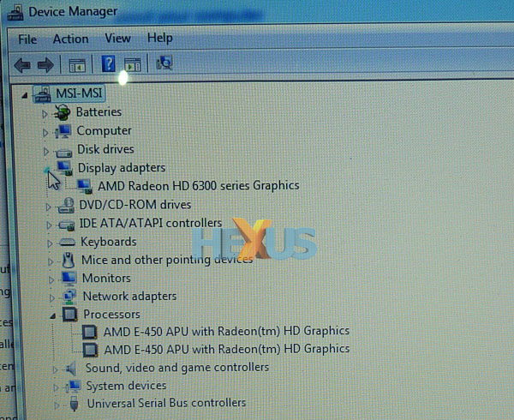Click the MSI-MSI computer root icon
514x420 pixels.
point(42,93)
